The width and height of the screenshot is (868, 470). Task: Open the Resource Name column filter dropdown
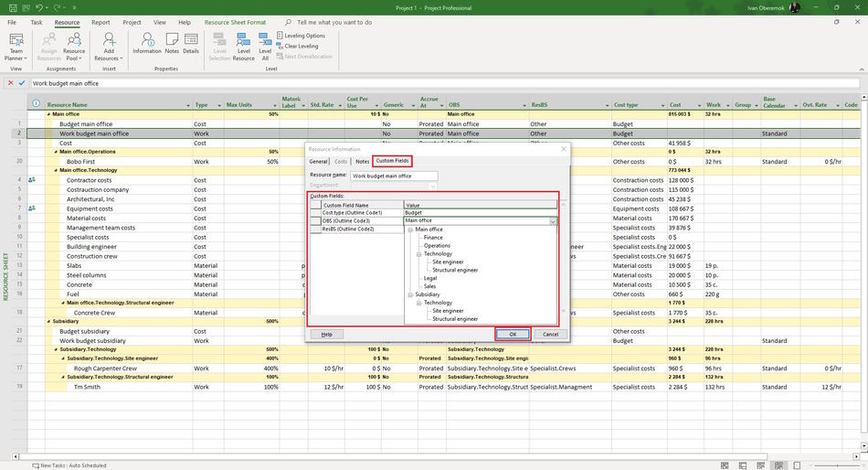(188, 105)
